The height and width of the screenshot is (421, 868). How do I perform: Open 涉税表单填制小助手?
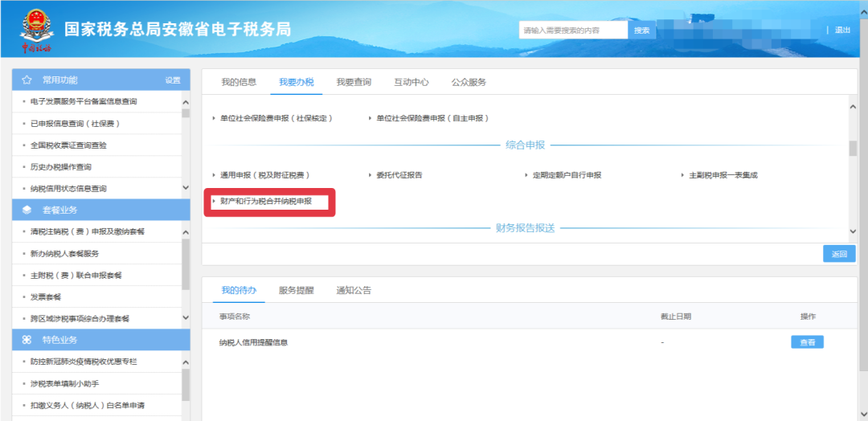click(65, 383)
